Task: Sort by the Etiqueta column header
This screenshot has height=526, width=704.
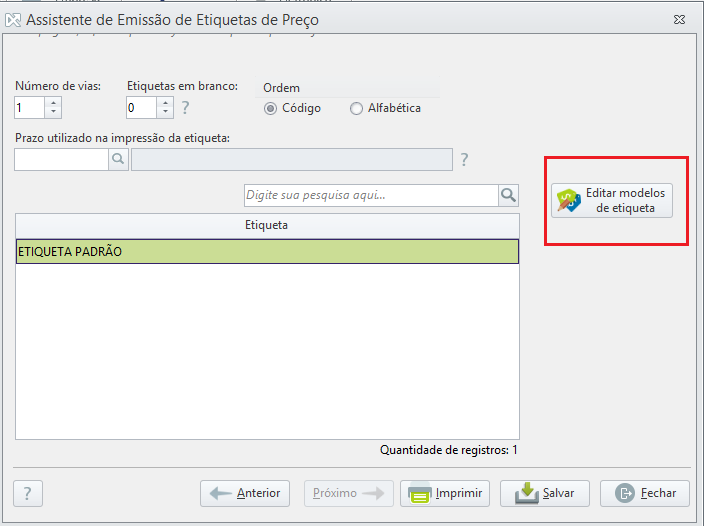Action: click(x=267, y=225)
